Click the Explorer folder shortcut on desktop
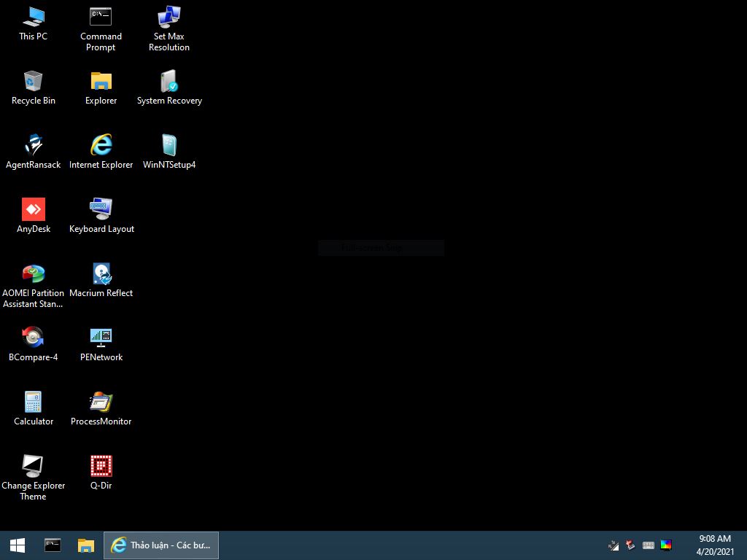The image size is (747, 560). point(101,87)
